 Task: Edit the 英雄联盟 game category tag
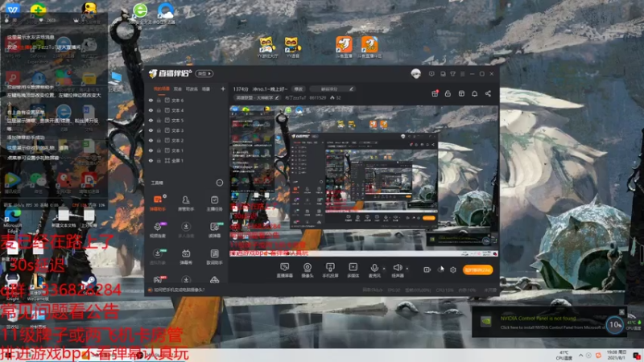[x=257, y=97]
